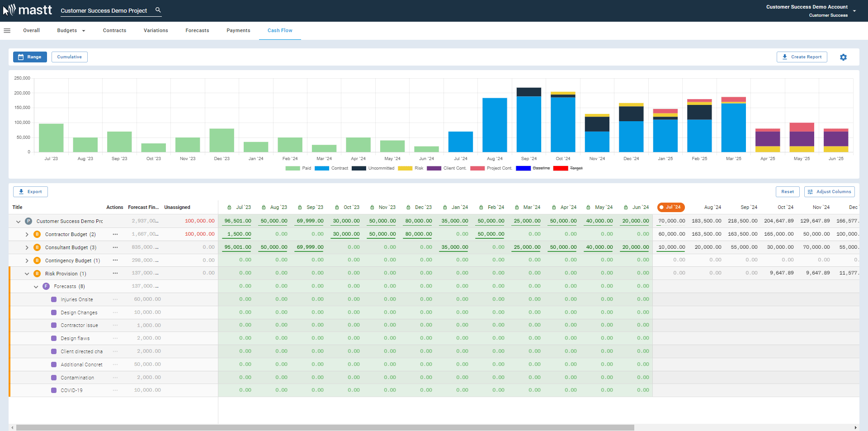
Task: Open chart settings gear icon
Action: (x=843, y=57)
